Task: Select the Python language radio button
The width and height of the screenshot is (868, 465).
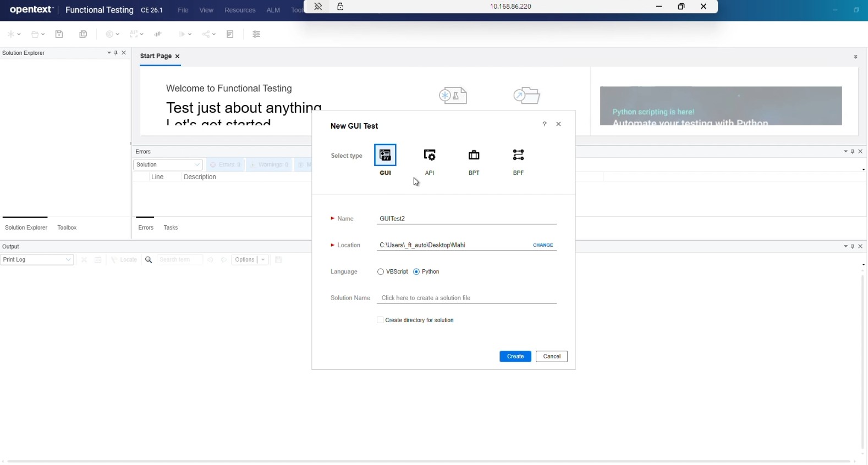Action: coord(416,272)
